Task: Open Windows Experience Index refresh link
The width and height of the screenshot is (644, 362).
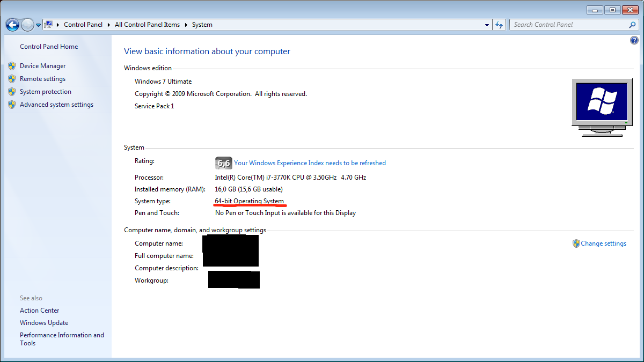Action: tap(310, 163)
